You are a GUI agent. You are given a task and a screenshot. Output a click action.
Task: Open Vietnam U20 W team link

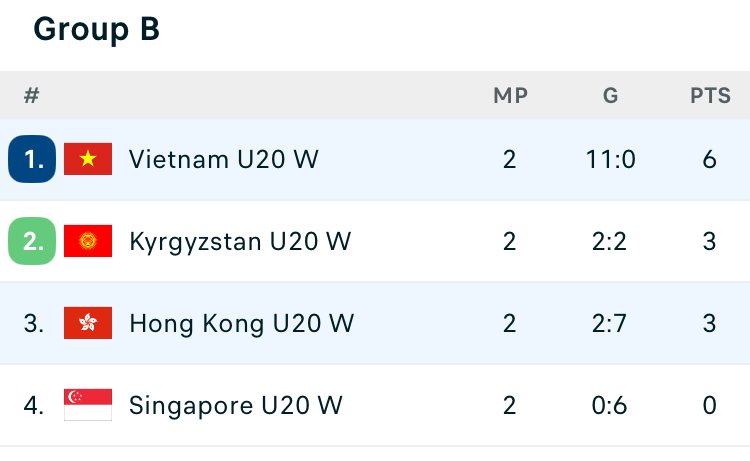pyautogui.click(x=223, y=159)
